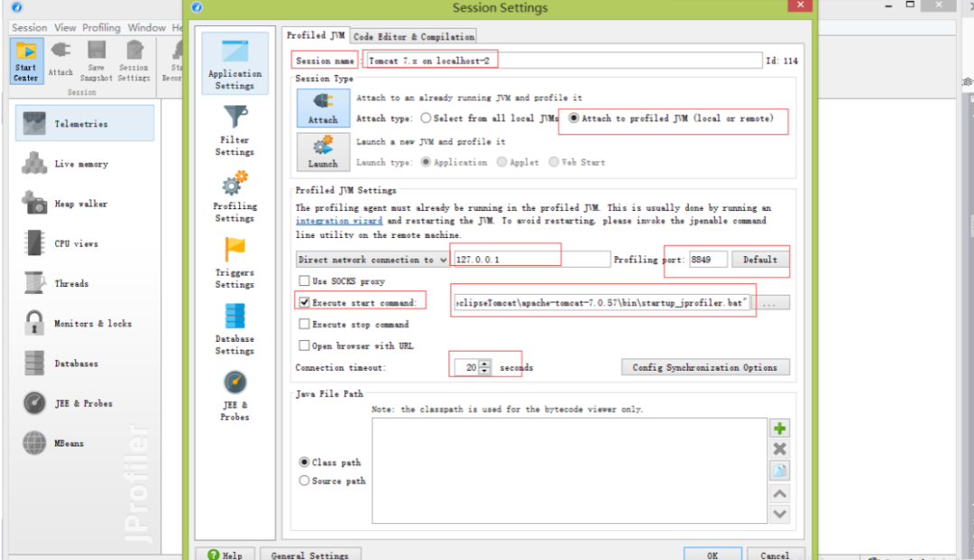This screenshot has width=974, height=560.
Task: Confirm the dialog with OK
Action: tap(712, 555)
